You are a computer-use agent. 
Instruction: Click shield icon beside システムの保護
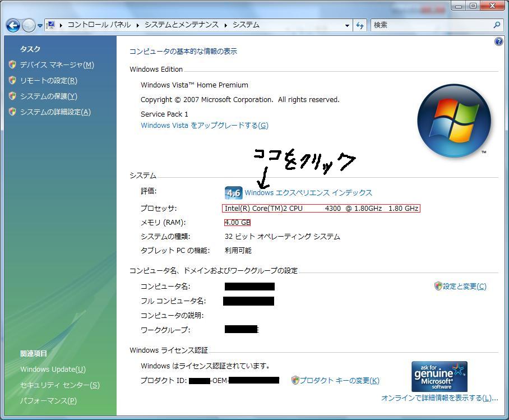[12, 96]
